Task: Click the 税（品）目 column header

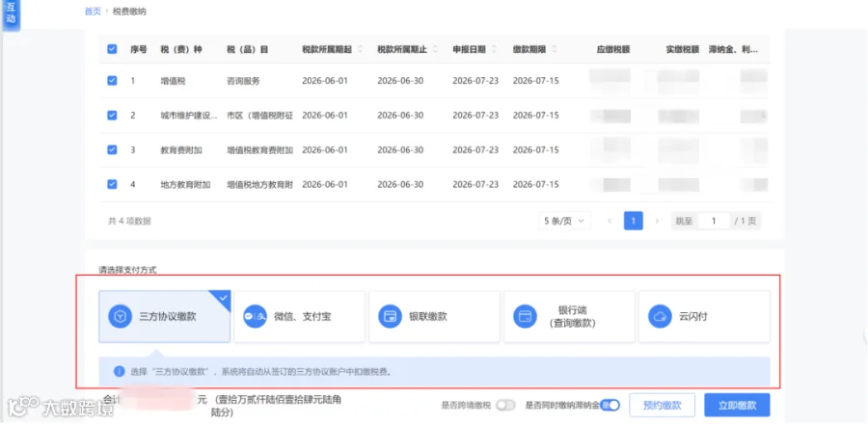Action: (x=248, y=49)
